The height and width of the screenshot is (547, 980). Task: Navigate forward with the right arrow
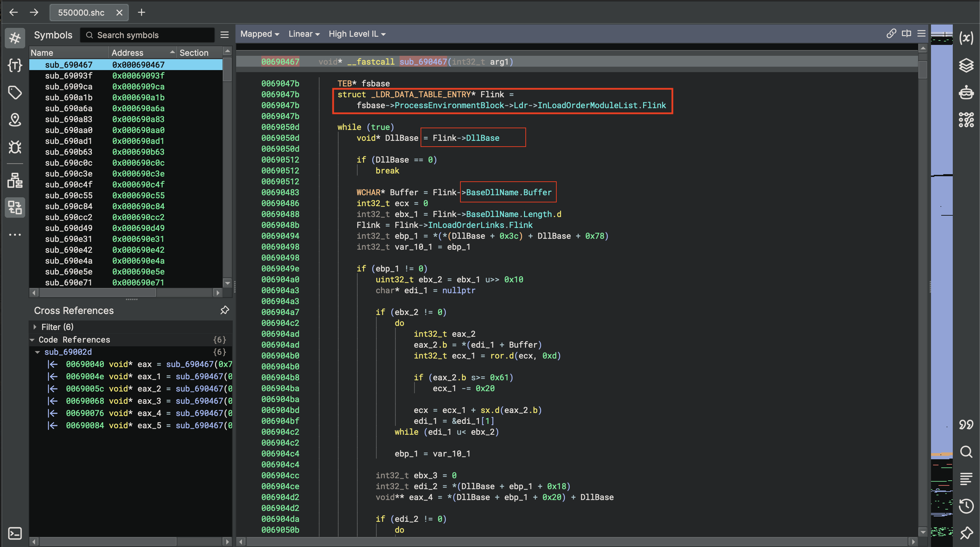tap(34, 12)
